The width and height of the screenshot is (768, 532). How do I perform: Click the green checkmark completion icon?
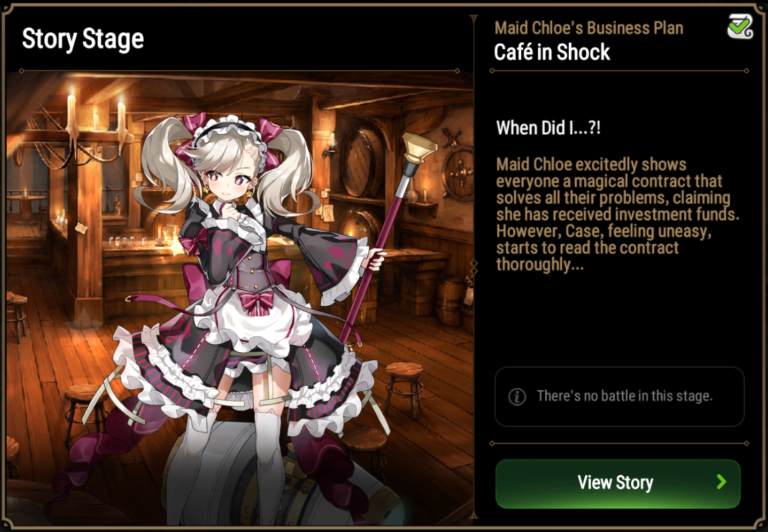740,26
